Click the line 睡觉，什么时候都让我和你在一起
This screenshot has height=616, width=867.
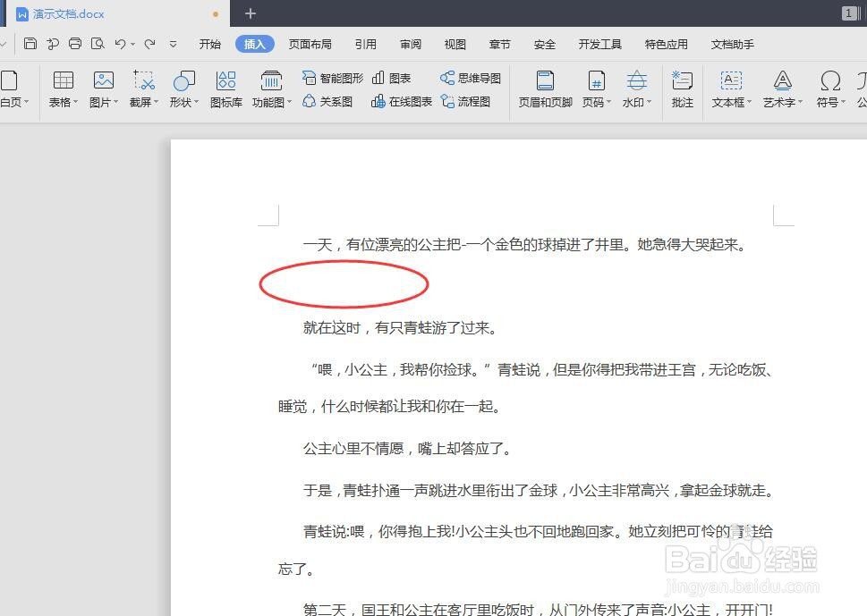point(390,407)
